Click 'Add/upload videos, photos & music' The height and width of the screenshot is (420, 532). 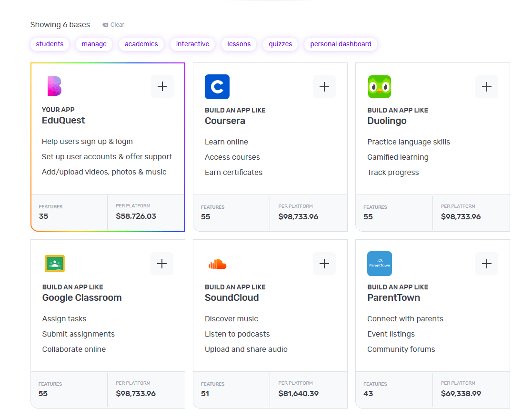(x=104, y=172)
